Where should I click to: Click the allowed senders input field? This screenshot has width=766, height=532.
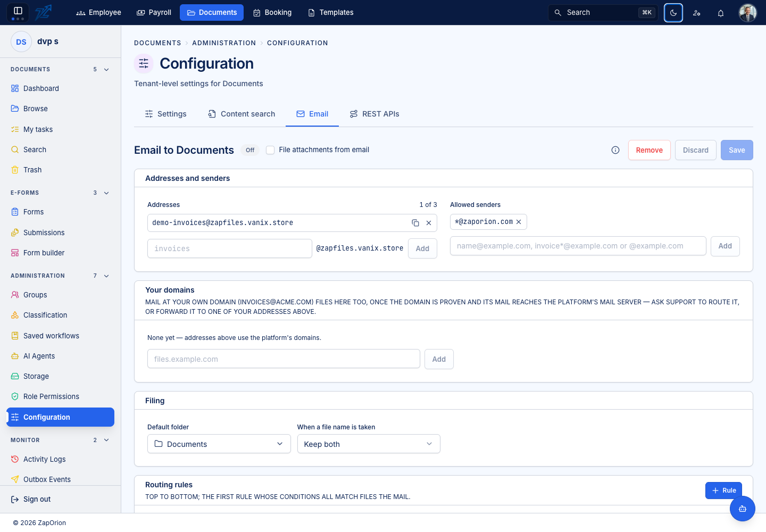[578, 246]
